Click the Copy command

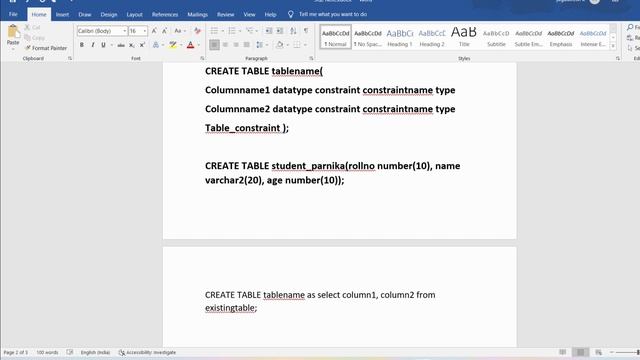(x=34, y=38)
